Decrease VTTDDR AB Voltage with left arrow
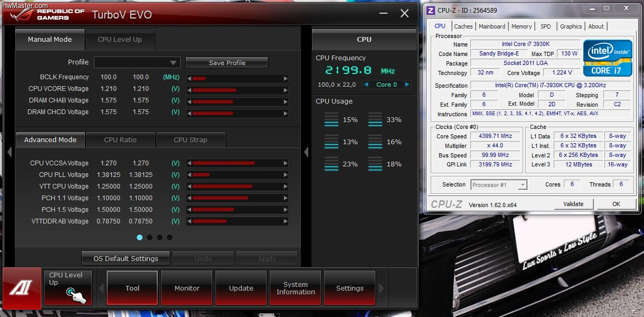 pos(190,221)
